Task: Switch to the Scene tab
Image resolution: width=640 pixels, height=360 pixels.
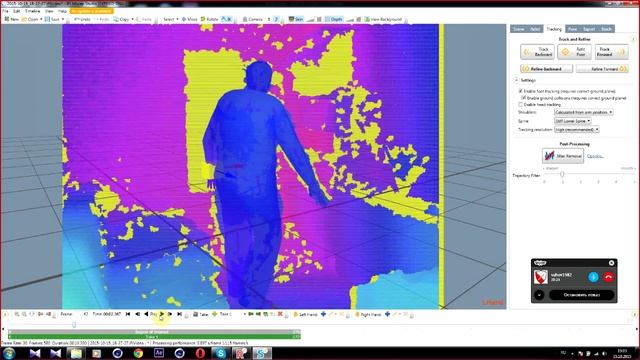Action: tap(518, 29)
